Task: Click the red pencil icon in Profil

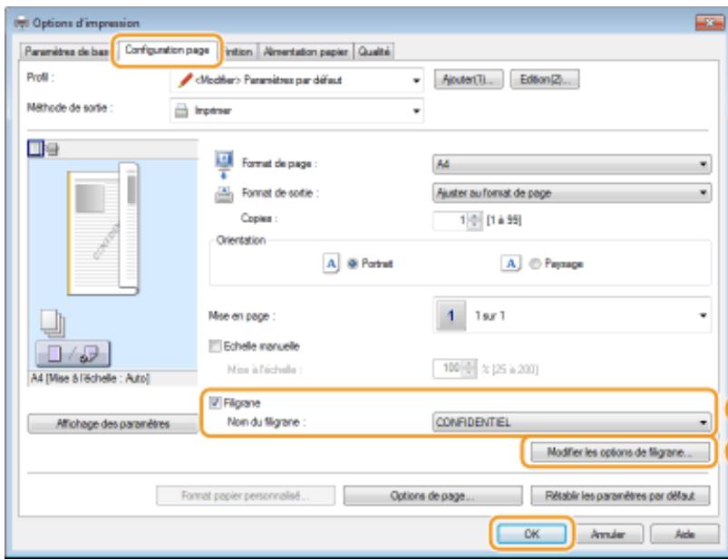Action: 185,81
